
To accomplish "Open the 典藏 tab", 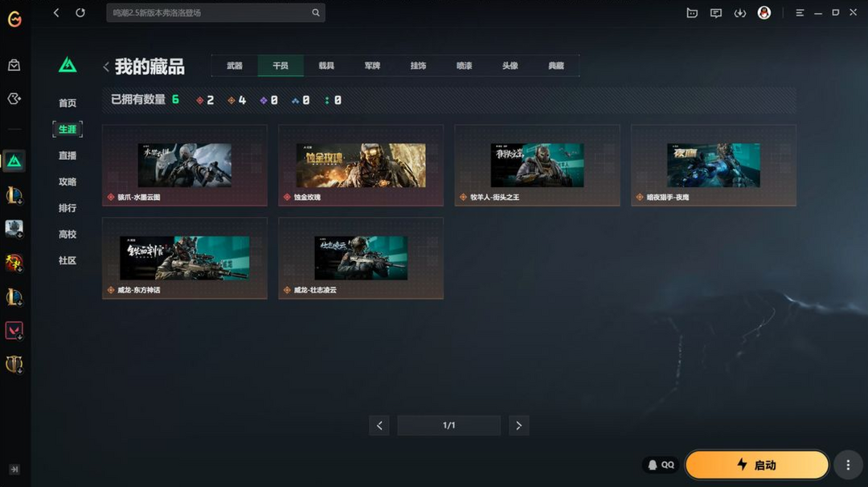I will coord(556,66).
